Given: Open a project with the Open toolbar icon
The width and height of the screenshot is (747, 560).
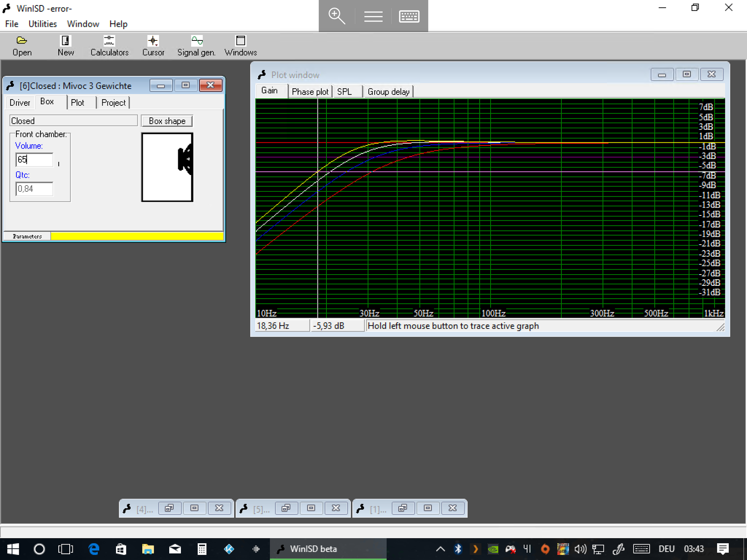Looking at the screenshot, I should click(x=22, y=46).
